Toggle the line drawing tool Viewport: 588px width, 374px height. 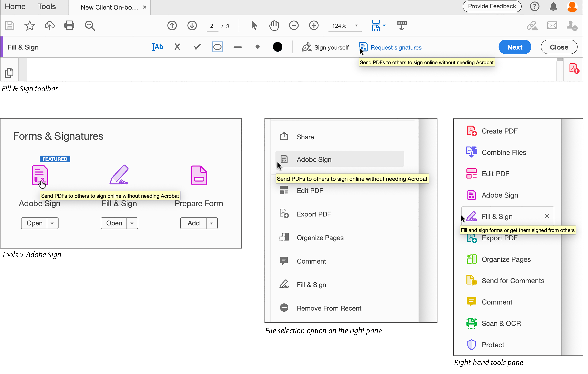[237, 47]
